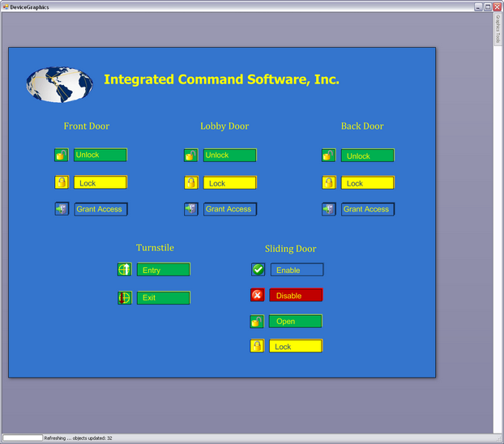The image size is (504, 444).
Task: Click the Lobby Door grant access door icon
Action: coord(191,209)
